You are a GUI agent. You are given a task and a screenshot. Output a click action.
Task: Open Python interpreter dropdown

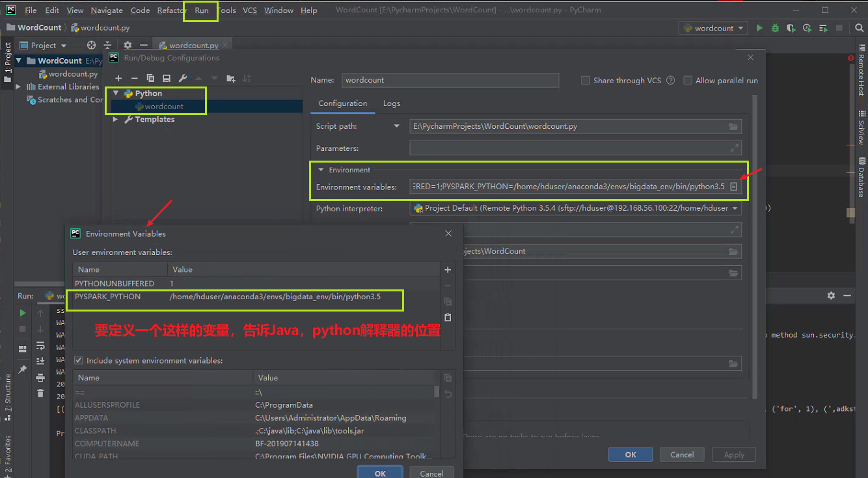click(x=735, y=209)
